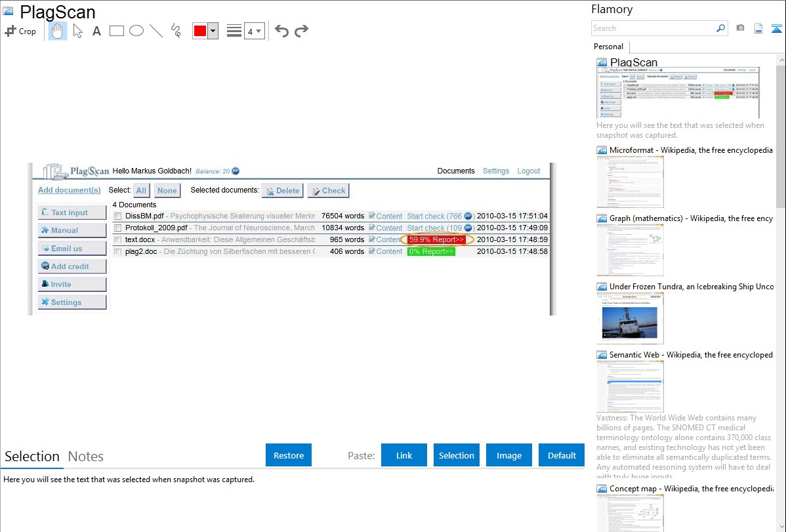Viewport: 786px width, 532px height.
Task: Click the icon beside Graph (mathematics) title
Action: 602,218
